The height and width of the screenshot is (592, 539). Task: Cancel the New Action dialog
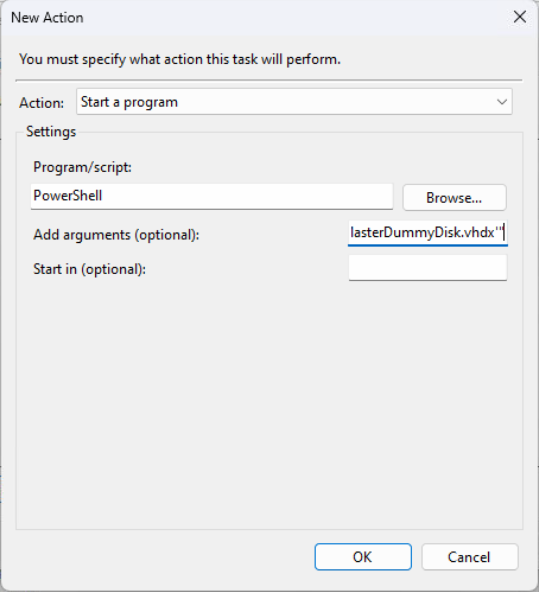(470, 557)
